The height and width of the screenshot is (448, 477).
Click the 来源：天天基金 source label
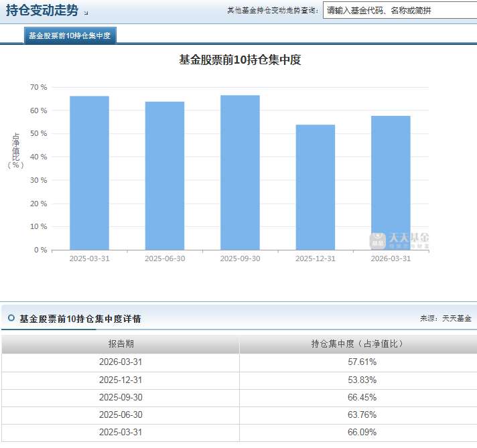coord(446,319)
